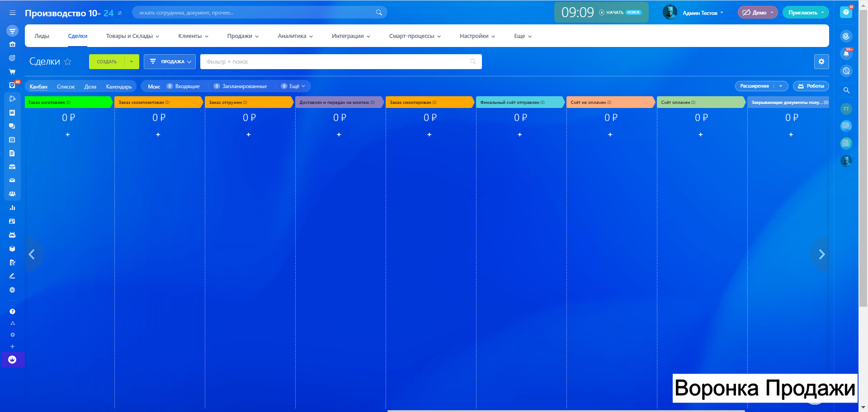Click the СОЗДАТЬ deal button
The image size is (868, 412).
click(x=107, y=61)
